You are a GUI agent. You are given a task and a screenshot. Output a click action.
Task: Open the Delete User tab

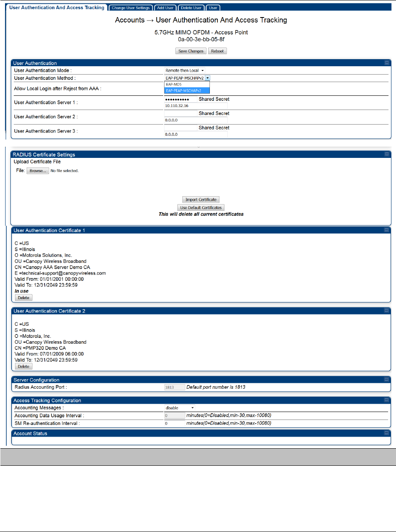tap(191, 8)
